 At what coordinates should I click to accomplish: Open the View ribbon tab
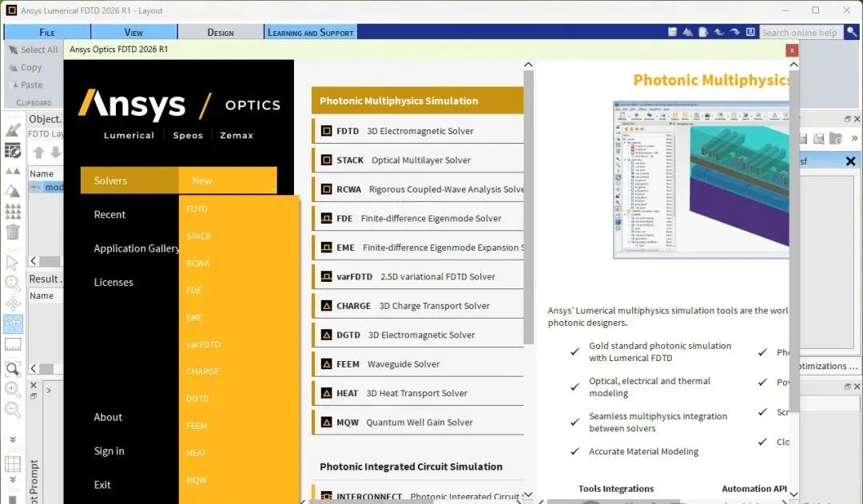(133, 33)
